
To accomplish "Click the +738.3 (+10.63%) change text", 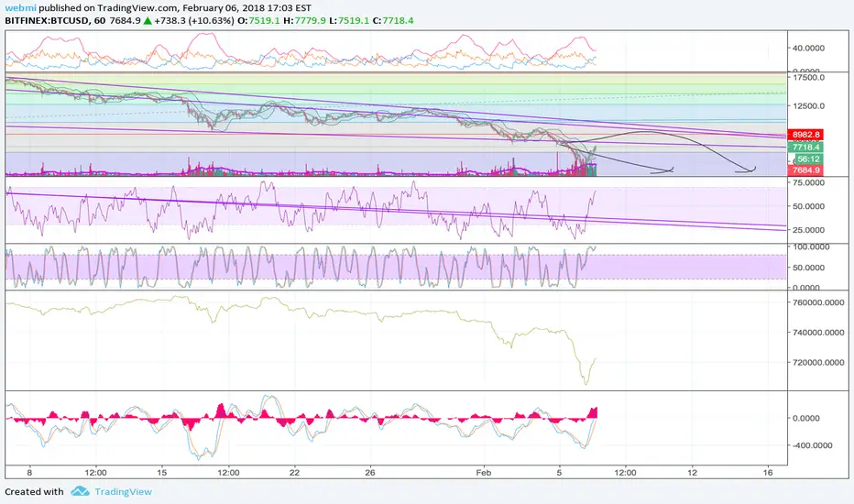I will pyautogui.click(x=194, y=21).
